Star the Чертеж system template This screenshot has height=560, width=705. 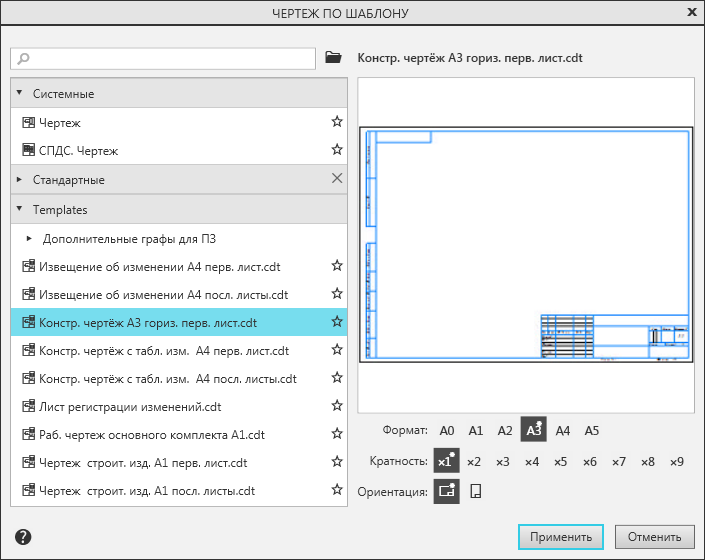[x=337, y=122]
